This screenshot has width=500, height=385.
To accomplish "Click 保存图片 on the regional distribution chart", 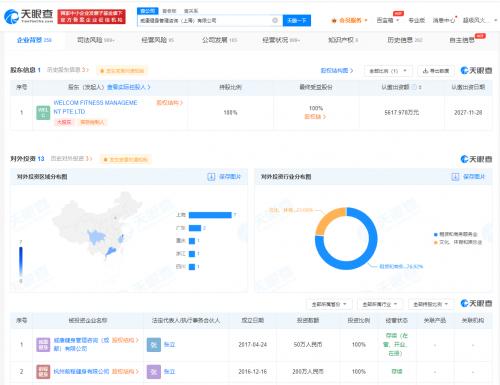I will click(x=230, y=177).
